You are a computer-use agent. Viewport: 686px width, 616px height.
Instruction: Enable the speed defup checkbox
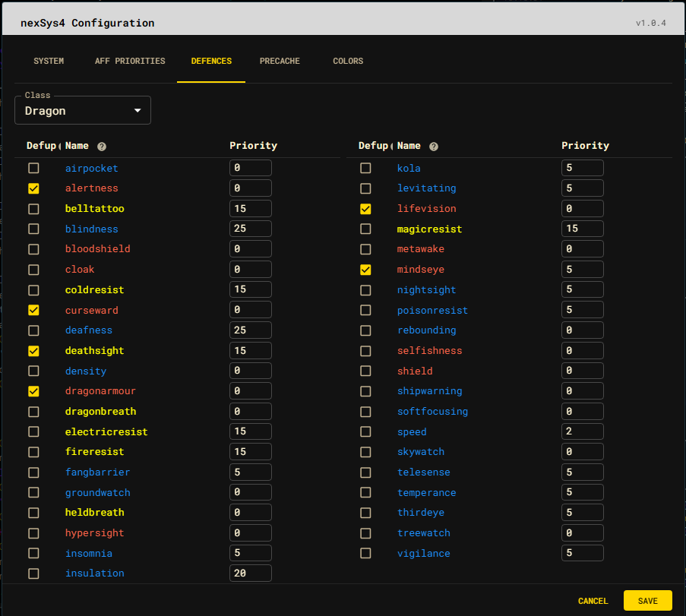coord(365,432)
